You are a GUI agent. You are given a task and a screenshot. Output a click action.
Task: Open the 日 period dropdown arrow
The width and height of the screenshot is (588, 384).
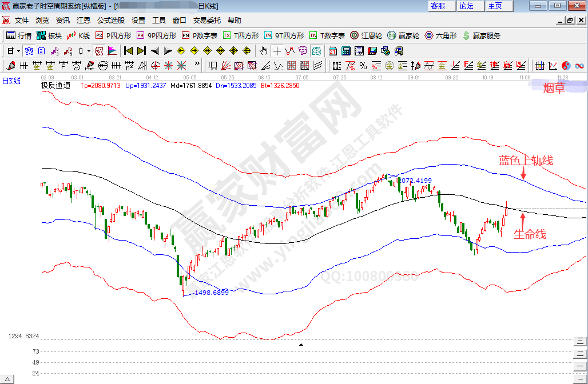coord(18,51)
